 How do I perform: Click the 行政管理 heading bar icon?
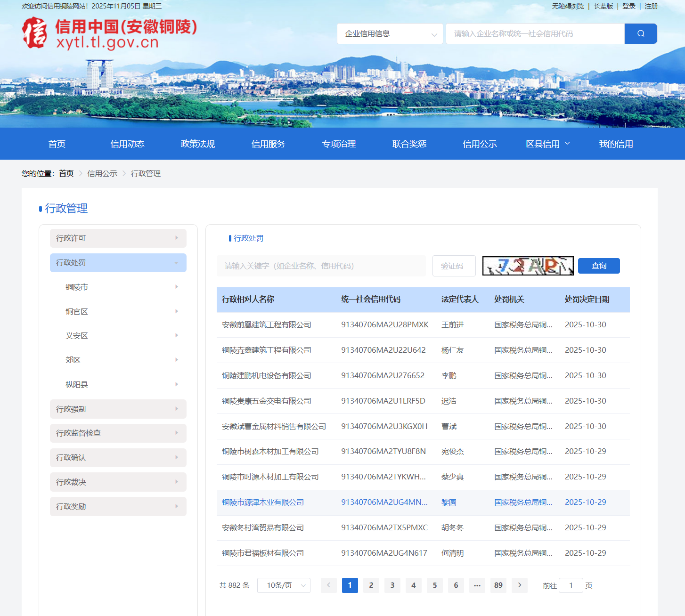click(41, 208)
